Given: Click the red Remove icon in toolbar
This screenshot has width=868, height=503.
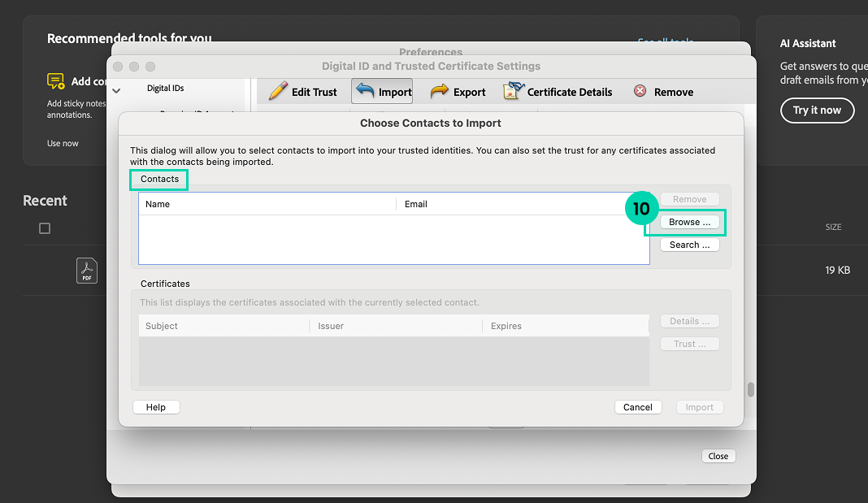Looking at the screenshot, I should (640, 91).
